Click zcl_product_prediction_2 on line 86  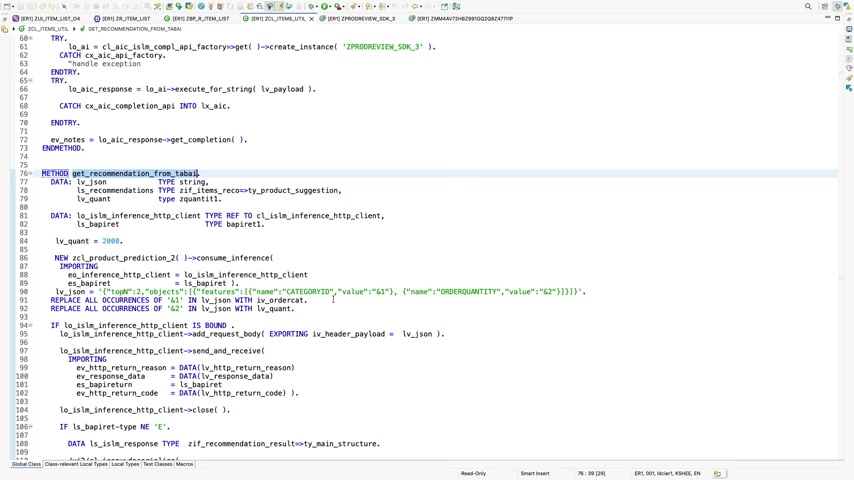[x=125, y=258]
